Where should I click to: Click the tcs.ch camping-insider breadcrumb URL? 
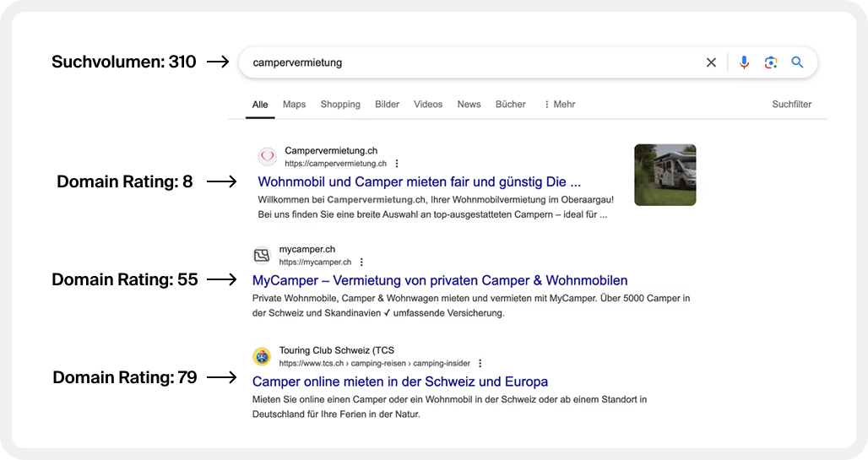click(x=374, y=363)
